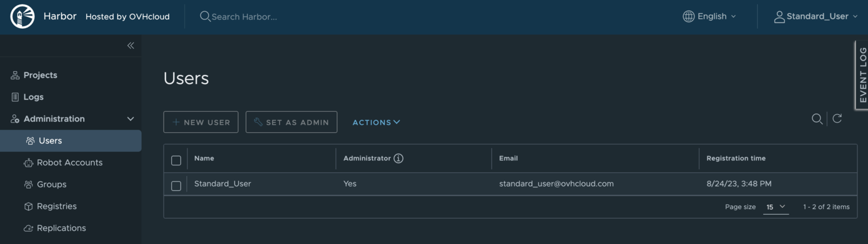Screen dimensions: 868x244
Task: Change the page size dropdown
Action: pos(776,207)
